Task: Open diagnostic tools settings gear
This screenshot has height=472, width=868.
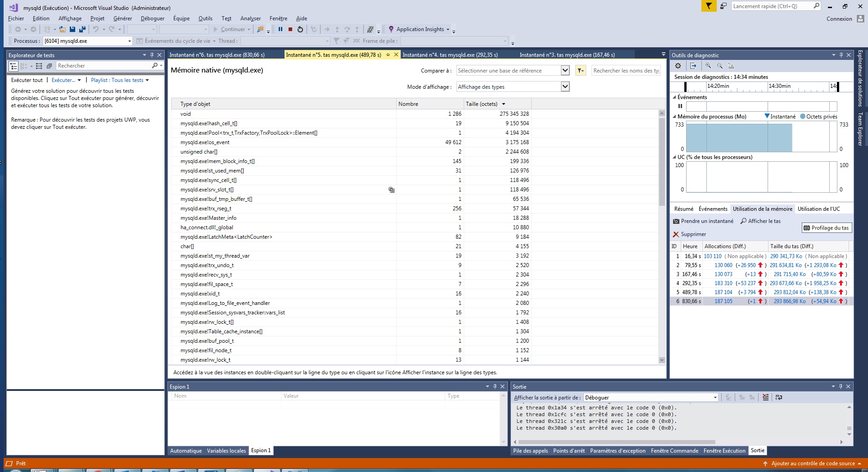Action: 678,66
